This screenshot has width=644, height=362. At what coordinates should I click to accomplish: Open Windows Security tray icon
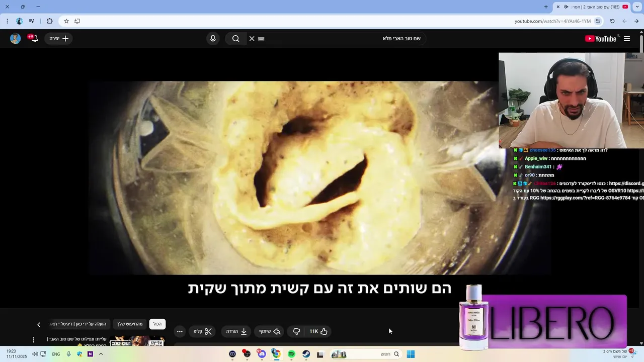pos(79,354)
